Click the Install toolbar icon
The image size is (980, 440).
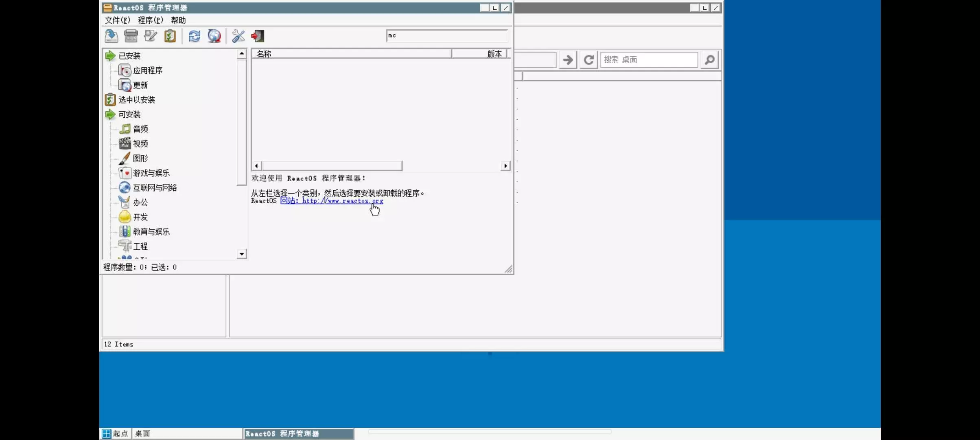click(x=111, y=36)
